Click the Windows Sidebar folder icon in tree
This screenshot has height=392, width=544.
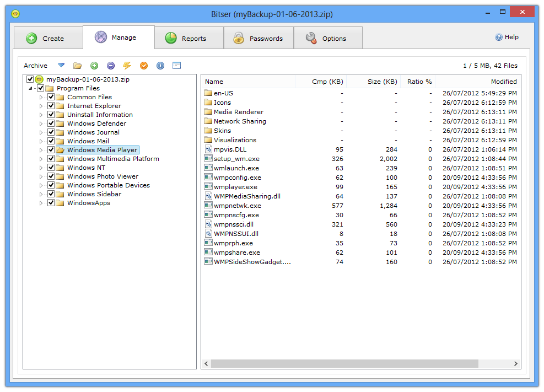[60, 194]
